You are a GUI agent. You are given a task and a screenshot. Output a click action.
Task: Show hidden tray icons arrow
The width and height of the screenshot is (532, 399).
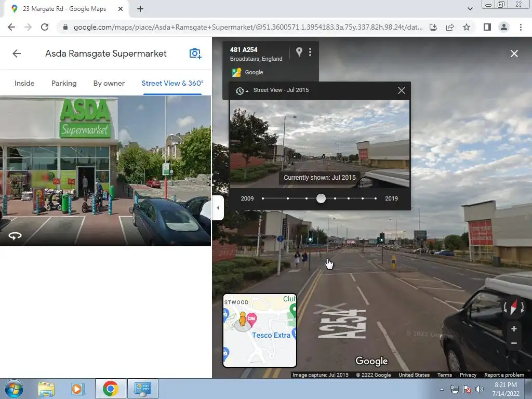tap(442, 390)
